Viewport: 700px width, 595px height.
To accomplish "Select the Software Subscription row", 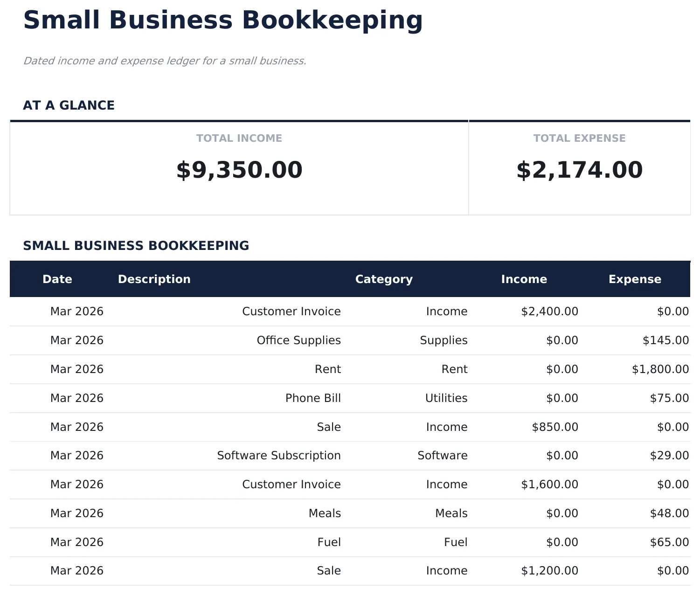I will click(x=278, y=456).
